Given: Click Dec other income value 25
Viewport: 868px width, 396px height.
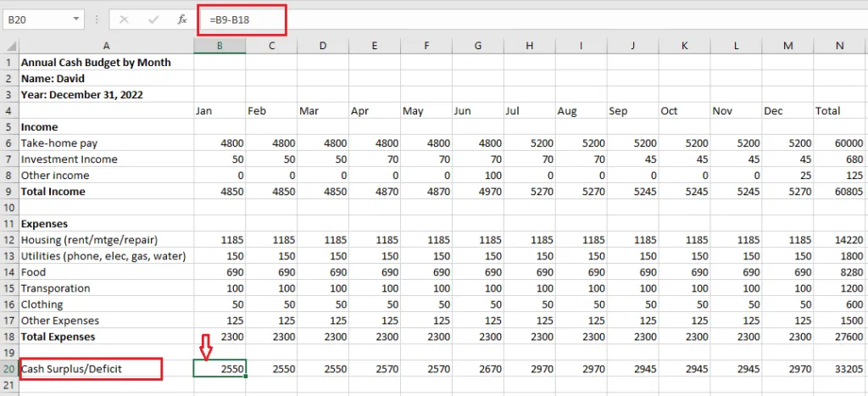Looking at the screenshot, I should [x=787, y=175].
